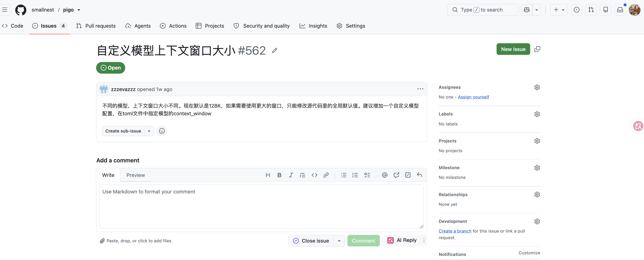Open Labels settings gear

[537, 114]
